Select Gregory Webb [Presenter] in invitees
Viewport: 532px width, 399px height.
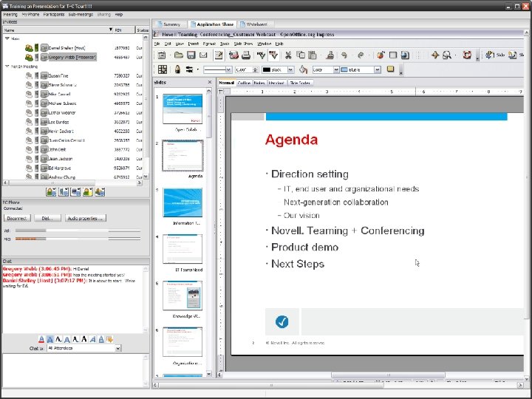[x=72, y=58]
